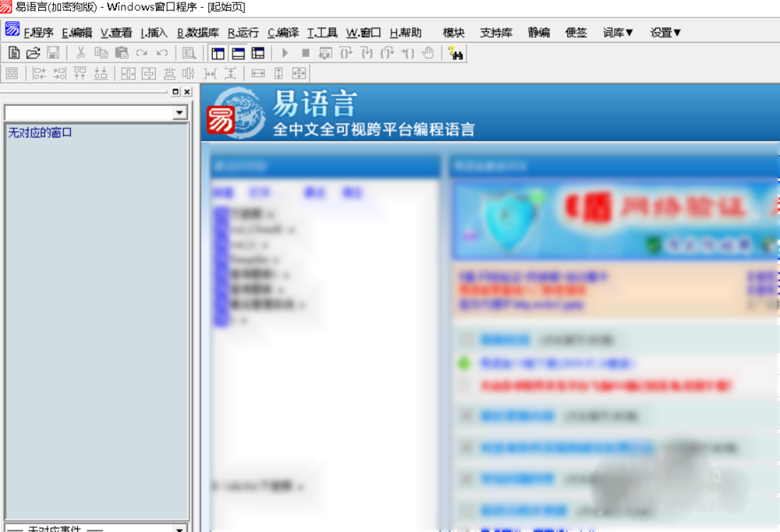The height and width of the screenshot is (532, 780).
Task: Click the view expression icon beside stop
Action: pyautogui.click(x=325, y=53)
